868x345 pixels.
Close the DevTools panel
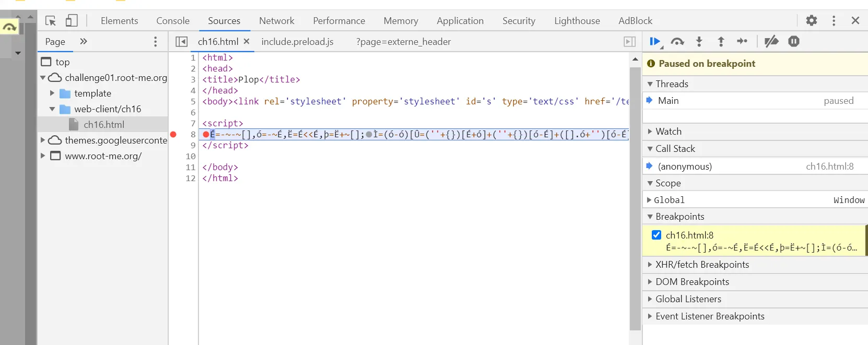[x=855, y=20]
